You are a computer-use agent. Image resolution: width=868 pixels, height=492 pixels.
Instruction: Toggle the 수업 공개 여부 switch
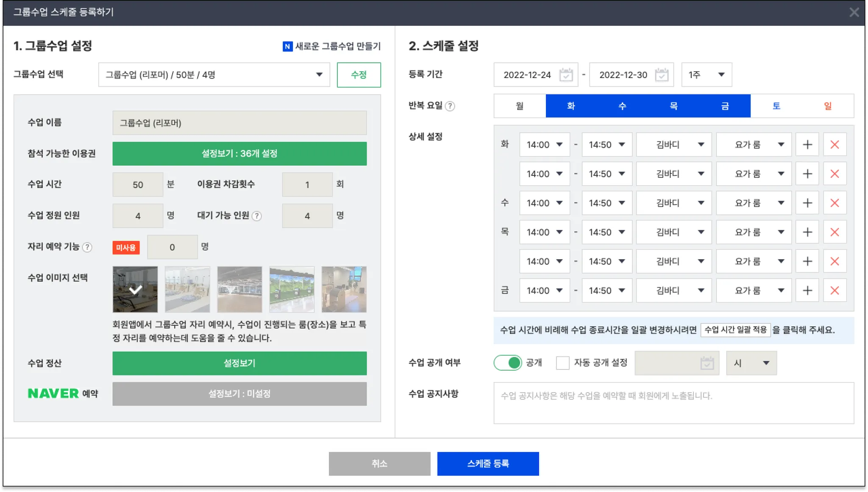click(x=508, y=363)
